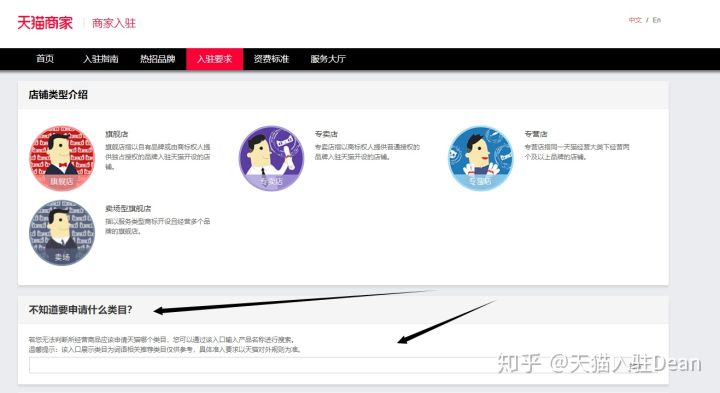
Task: Click the gray 卖场 round icon
Action: tap(62, 232)
